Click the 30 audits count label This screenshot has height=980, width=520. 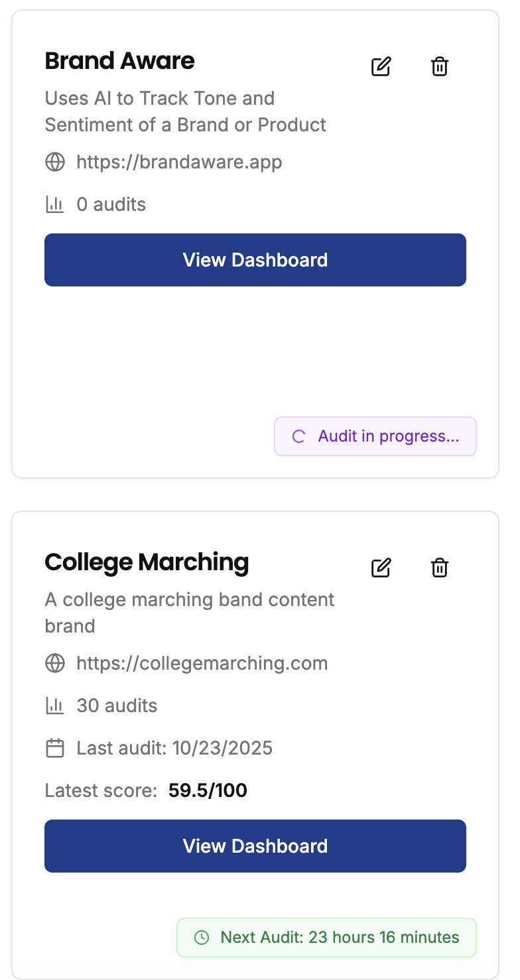tap(117, 705)
